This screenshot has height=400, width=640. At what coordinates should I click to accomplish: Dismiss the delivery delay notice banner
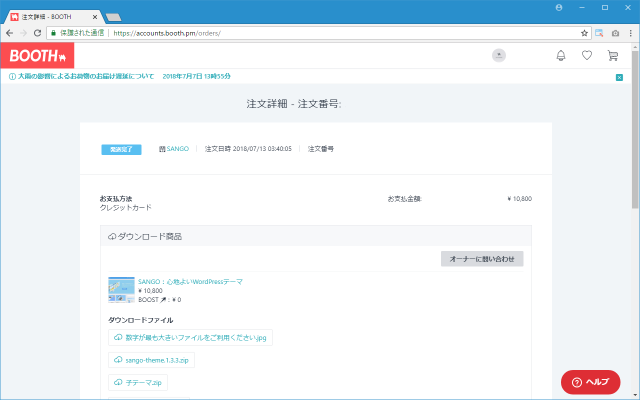pos(619,76)
